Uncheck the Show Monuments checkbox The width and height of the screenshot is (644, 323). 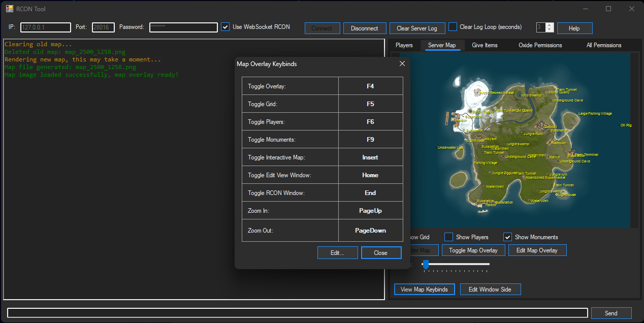(507, 237)
